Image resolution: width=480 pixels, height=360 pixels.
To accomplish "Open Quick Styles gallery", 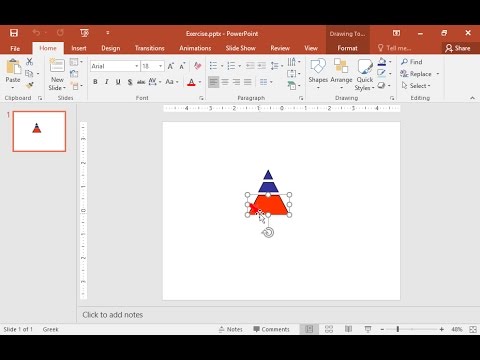I will pyautogui.click(x=365, y=74).
